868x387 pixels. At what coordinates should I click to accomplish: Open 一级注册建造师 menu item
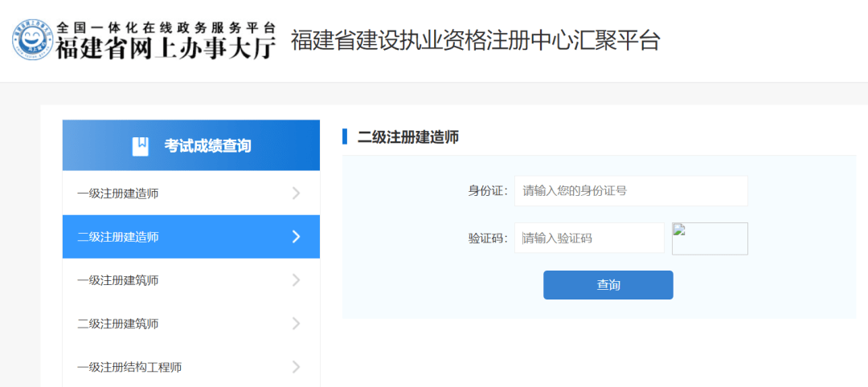[191, 193]
